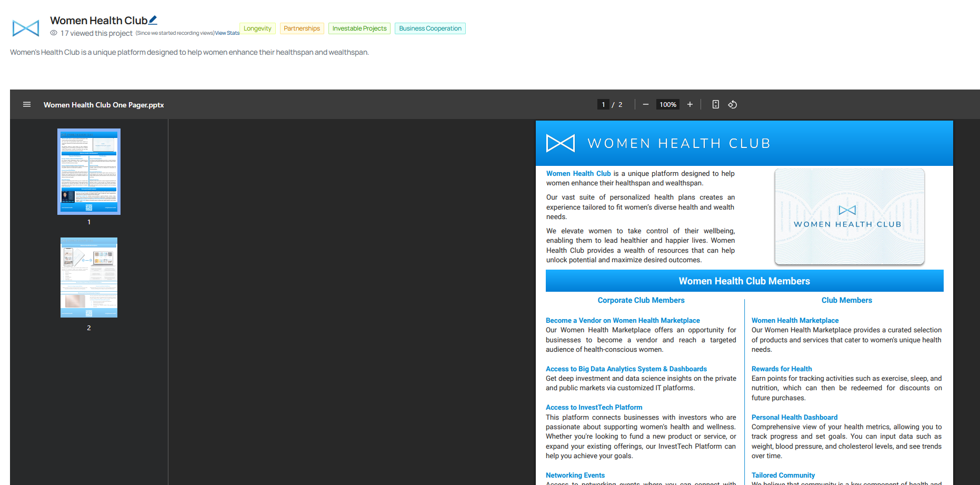This screenshot has height=485, width=980.
Task: Select the Longevity tag
Action: pos(257,28)
